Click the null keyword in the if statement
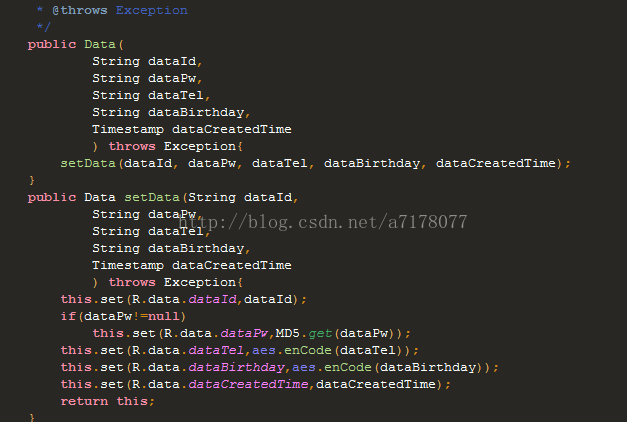 (164, 316)
